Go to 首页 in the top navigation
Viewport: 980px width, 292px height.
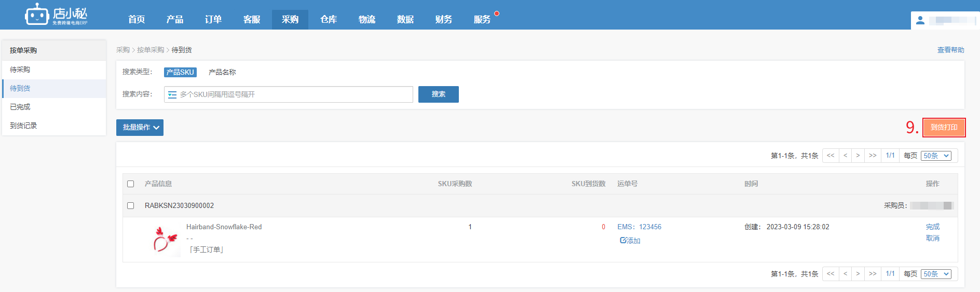(137, 20)
